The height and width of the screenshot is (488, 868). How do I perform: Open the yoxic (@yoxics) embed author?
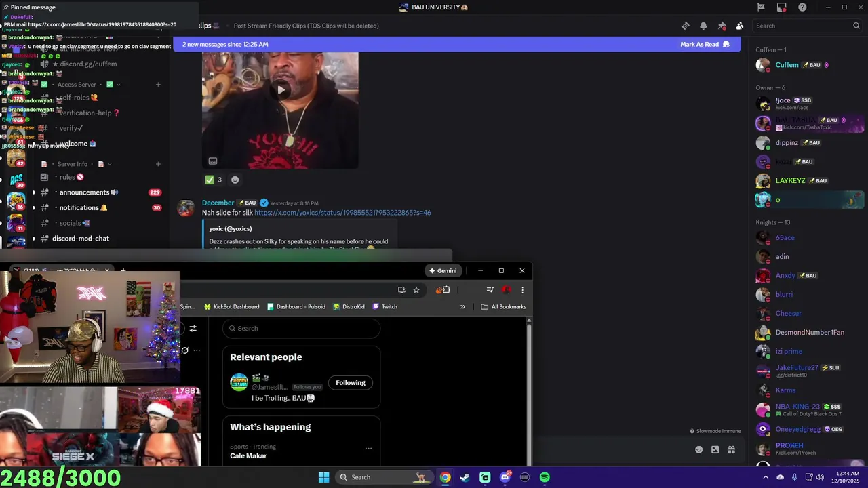231,229
